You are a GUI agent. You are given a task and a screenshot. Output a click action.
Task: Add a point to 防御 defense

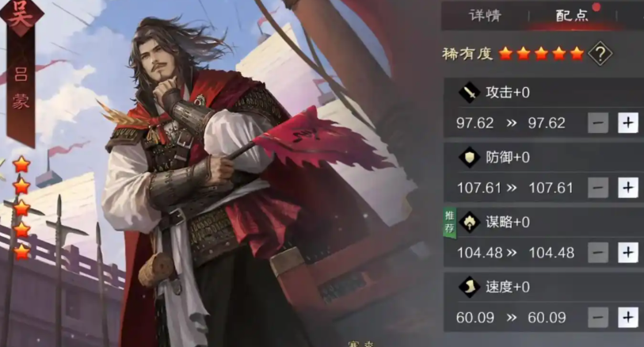[628, 188]
